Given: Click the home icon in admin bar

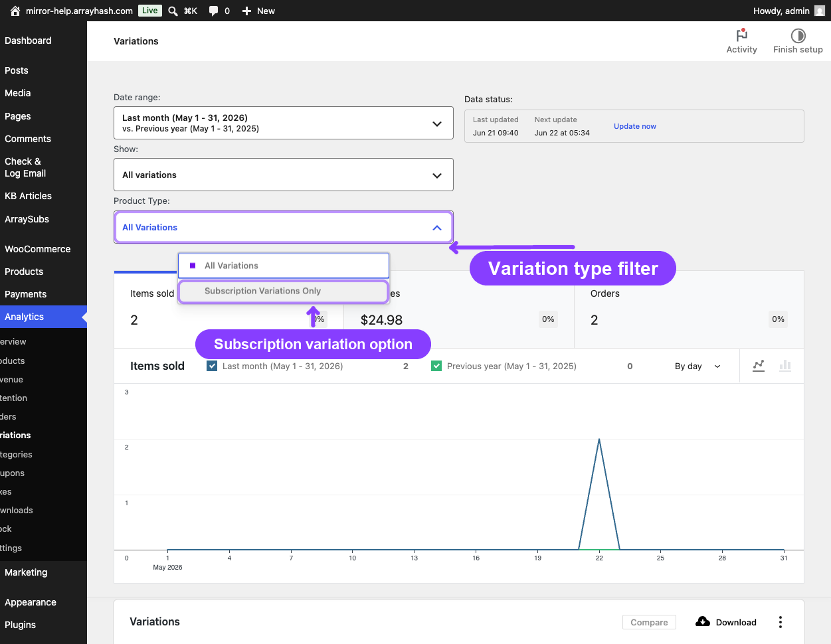Looking at the screenshot, I should point(15,11).
